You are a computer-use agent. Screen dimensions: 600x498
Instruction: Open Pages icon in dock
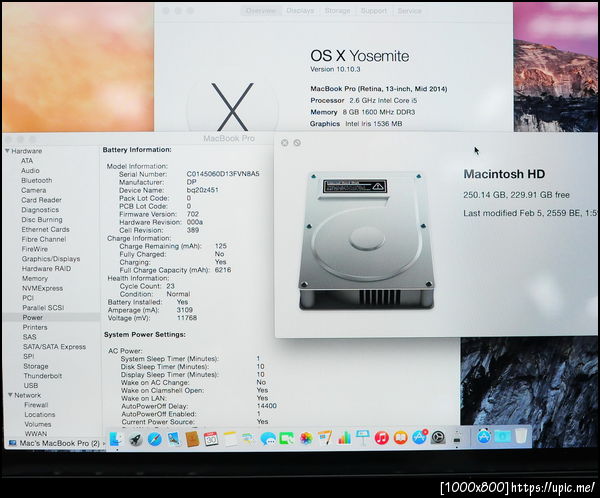point(325,438)
